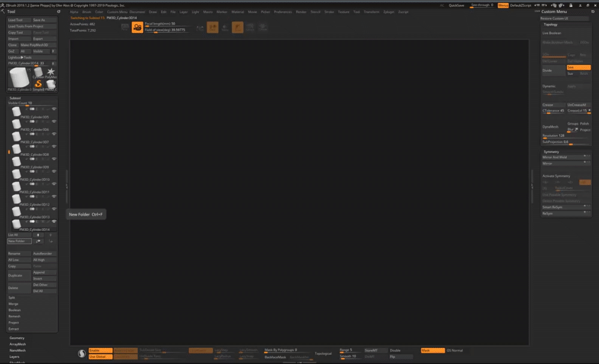Open the Alpha menu
This screenshot has width=599, height=364.
click(74, 12)
